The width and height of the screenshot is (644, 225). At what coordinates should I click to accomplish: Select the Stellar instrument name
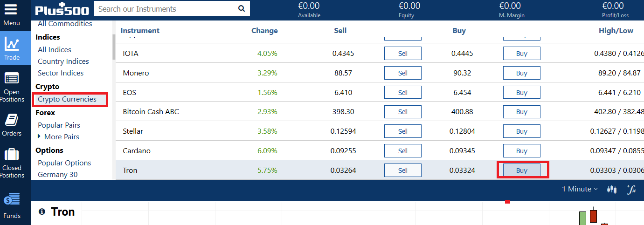click(133, 131)
